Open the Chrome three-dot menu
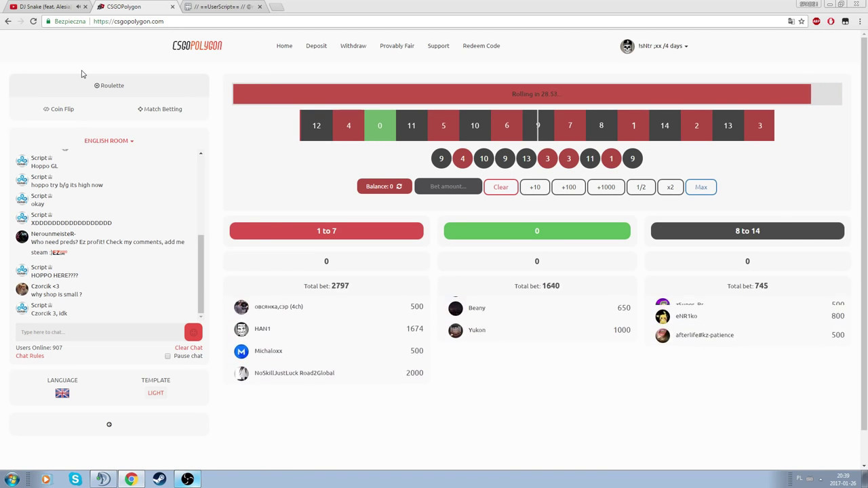The image size is (868, 488). click(859, 21)
